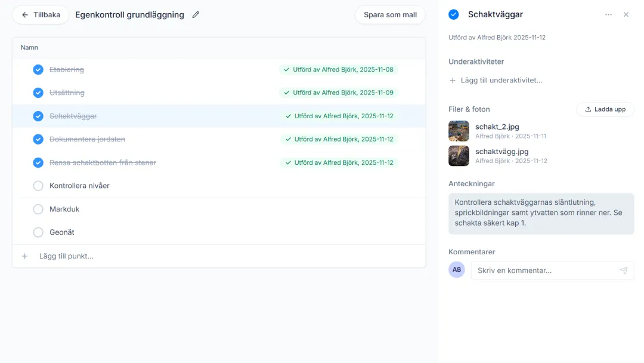Mark Kontrollera nivåer as done
Image resolution: width=644 pixels, height=363 pixels.
coord(38,186)
